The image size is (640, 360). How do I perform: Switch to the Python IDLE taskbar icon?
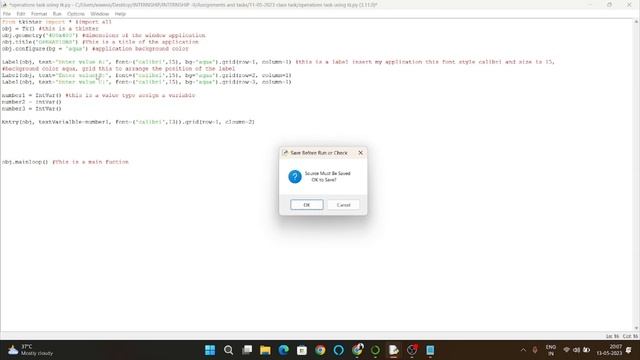tap(393, 350)
